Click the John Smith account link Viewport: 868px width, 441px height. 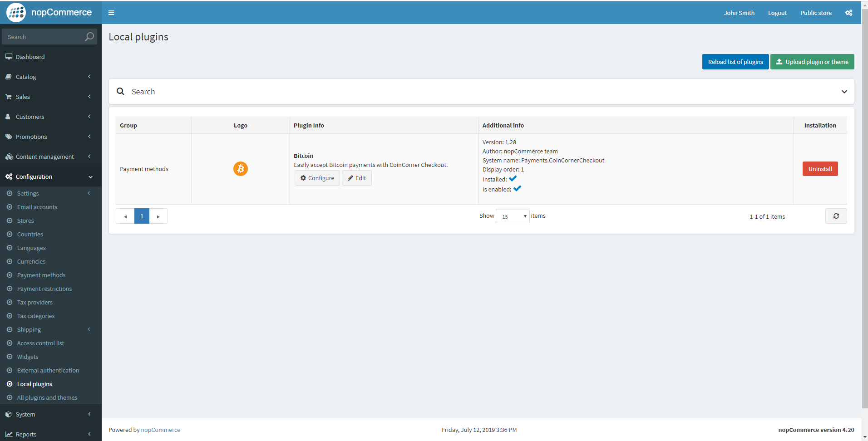[739, 13]
